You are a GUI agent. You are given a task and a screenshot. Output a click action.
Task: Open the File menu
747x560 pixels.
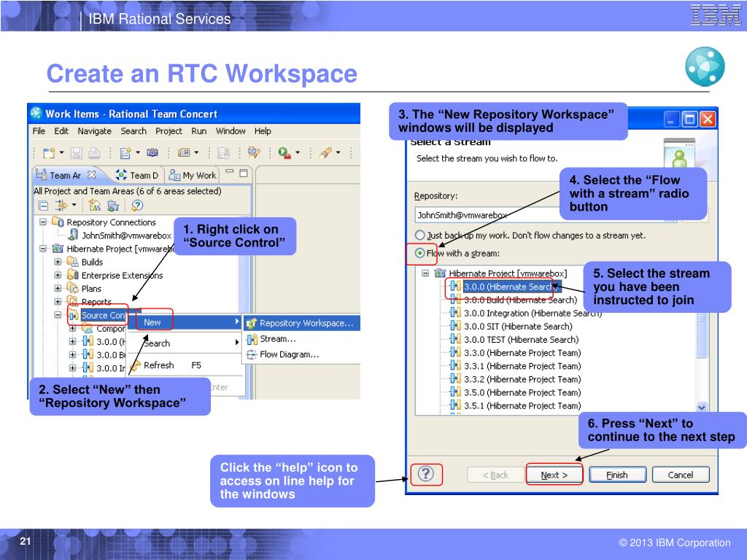39,131
